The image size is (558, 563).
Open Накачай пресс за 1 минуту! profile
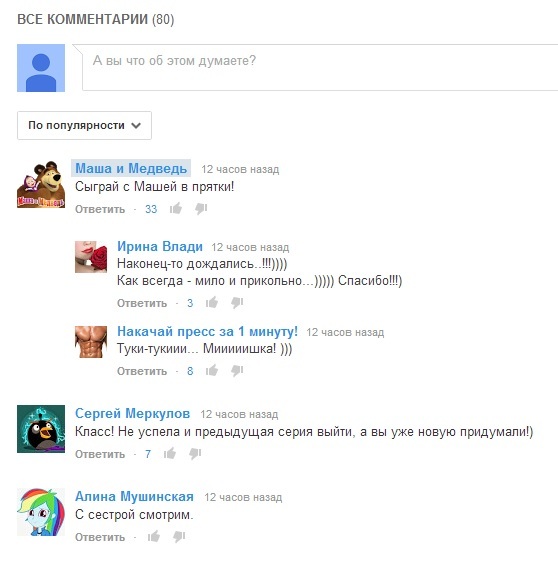pyautogui.click(x=207, y=331)
